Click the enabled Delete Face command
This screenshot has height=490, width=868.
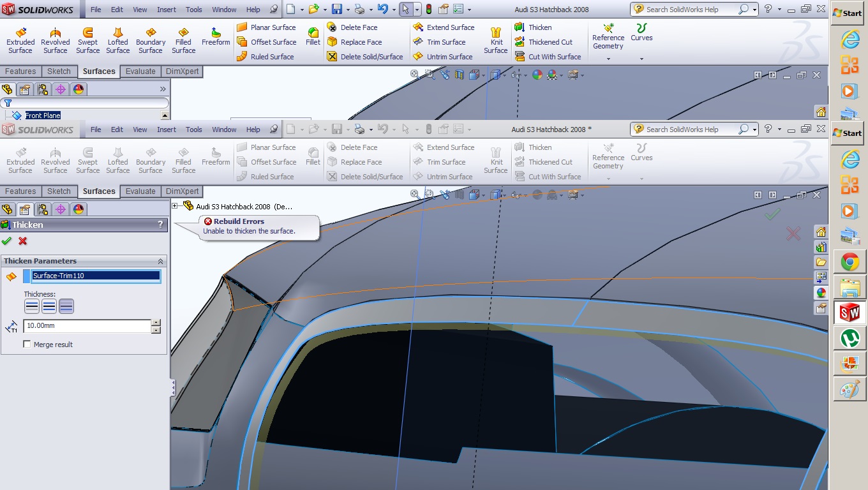tap(352, 27)
